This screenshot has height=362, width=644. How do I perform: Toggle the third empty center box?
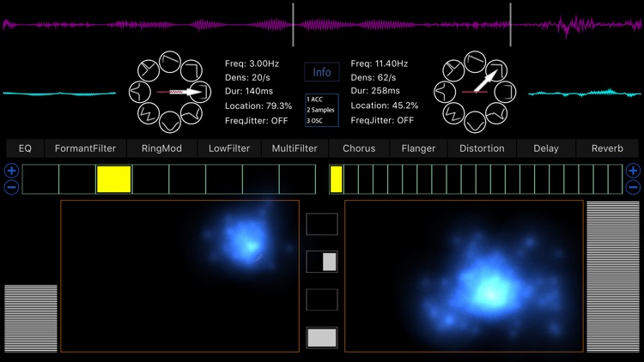coord(322,299)
